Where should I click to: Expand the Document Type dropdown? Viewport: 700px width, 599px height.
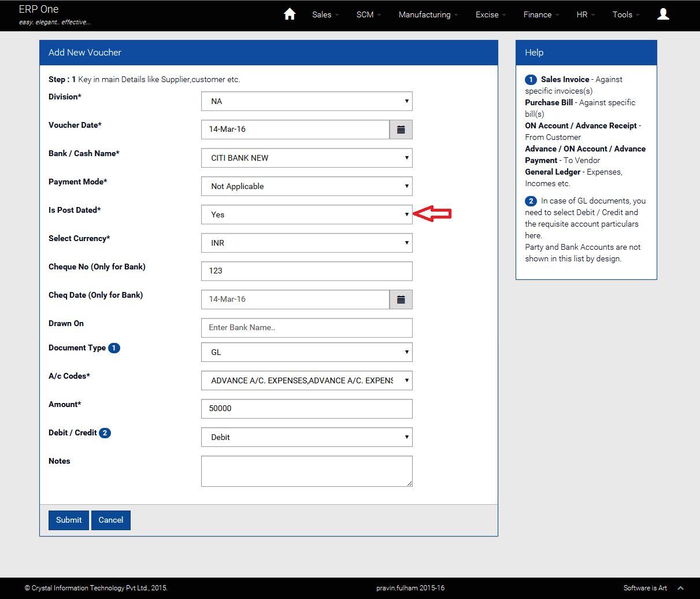(x=307, y=352)
